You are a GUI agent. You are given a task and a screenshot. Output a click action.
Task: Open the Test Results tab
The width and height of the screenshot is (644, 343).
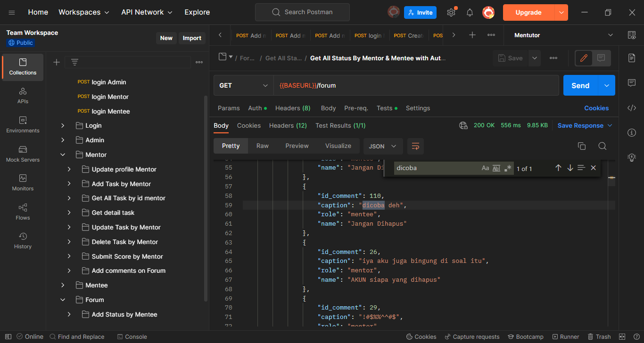pyautogui.click(x=340, y=125)
